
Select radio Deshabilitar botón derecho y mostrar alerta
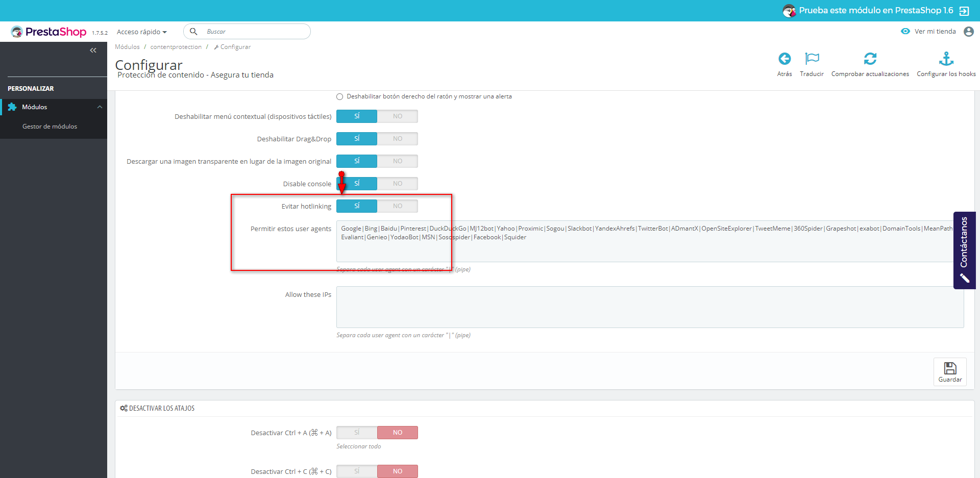(340, 96)
